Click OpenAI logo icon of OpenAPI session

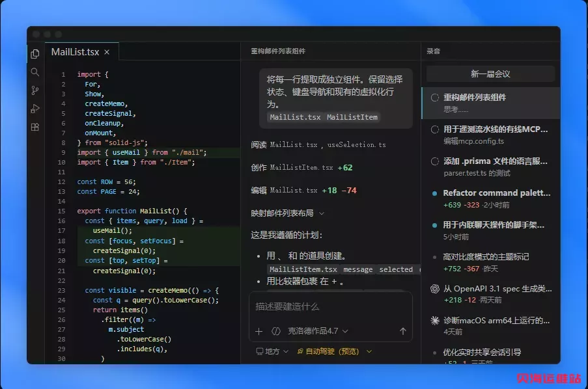pos(434,289)
